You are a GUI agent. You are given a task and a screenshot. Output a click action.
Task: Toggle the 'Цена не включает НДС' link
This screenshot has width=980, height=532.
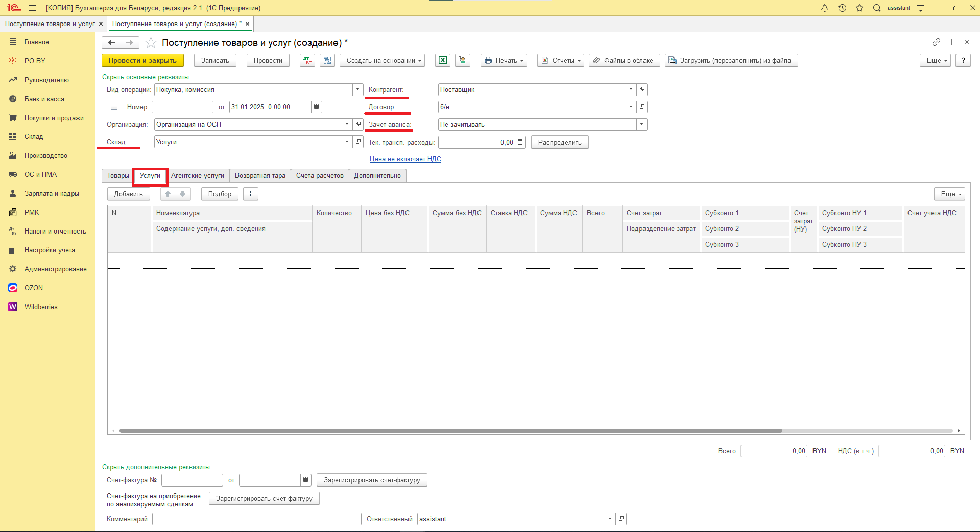click(405, 159)
